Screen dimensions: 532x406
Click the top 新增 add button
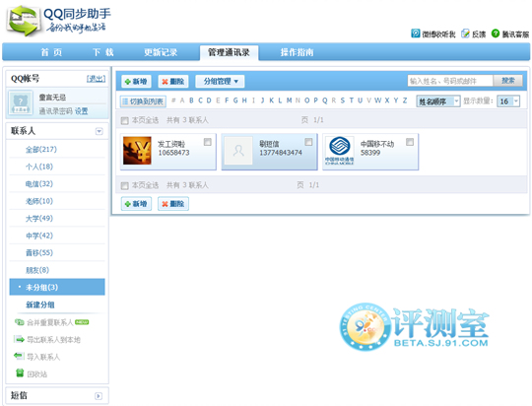(x=136, y=82)
